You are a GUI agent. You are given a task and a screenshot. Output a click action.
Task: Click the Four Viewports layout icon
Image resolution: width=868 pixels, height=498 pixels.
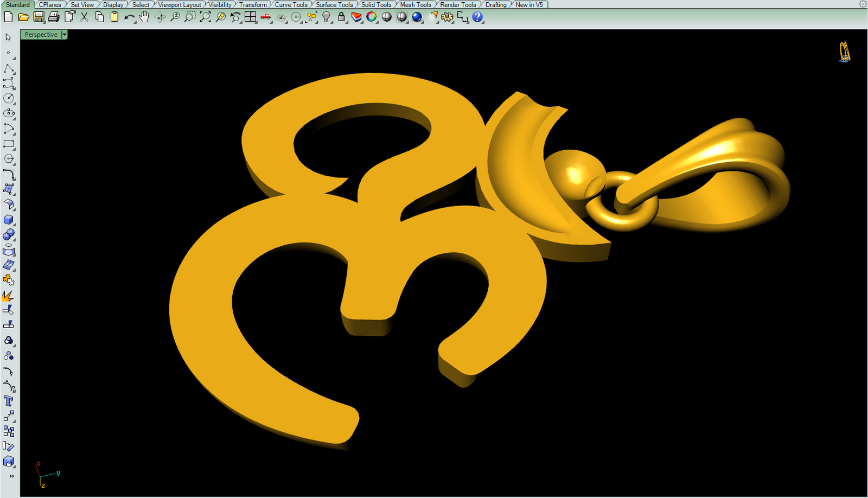click(x=250, y=17)
